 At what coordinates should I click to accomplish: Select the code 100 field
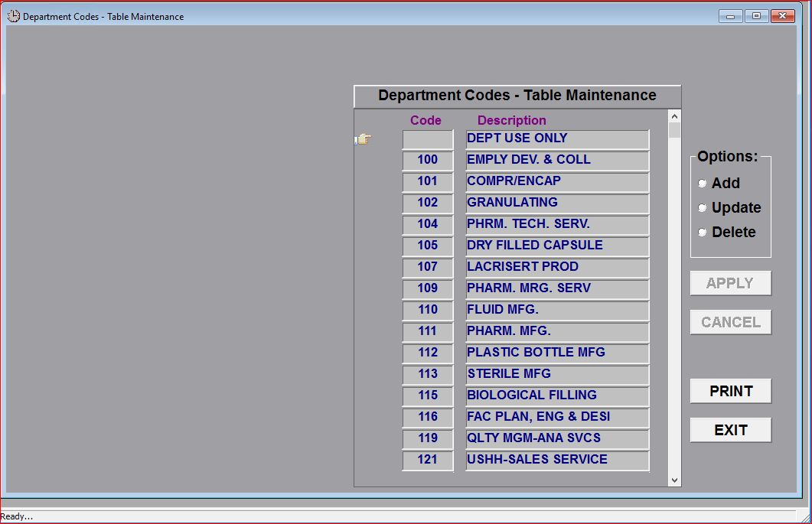point(428,161)
